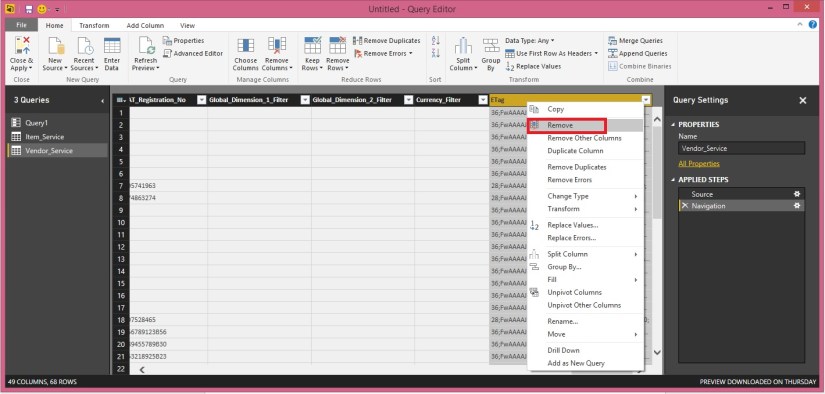This screenshot has width=825, height=394.
Task: Sort descending with the Z-A icon
Action: (x=435, y=53)
